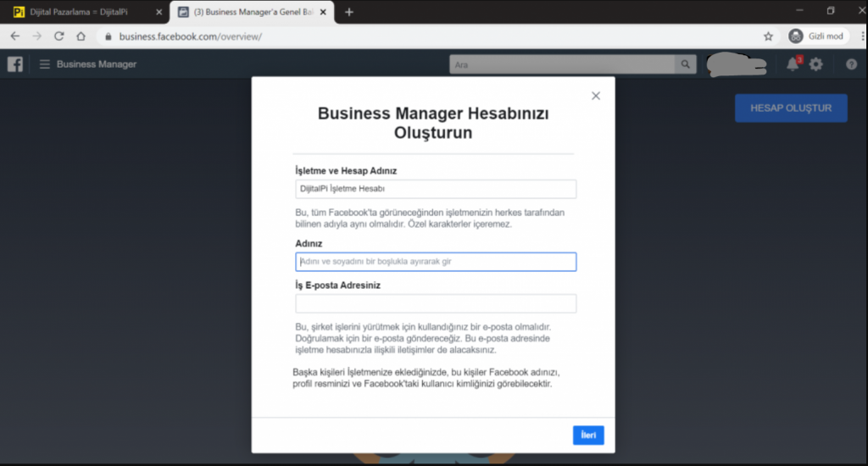Minimize the browser window

(799, 10)
